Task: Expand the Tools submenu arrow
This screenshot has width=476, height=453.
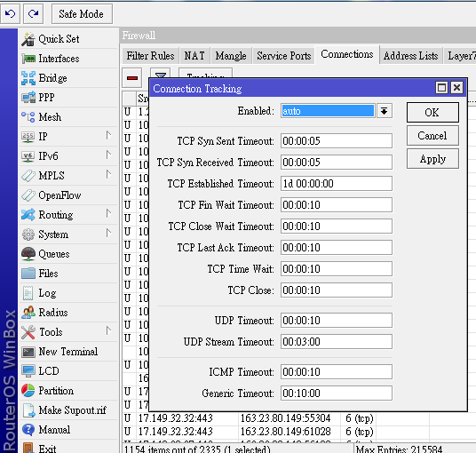Action: [x=108, y=330]
